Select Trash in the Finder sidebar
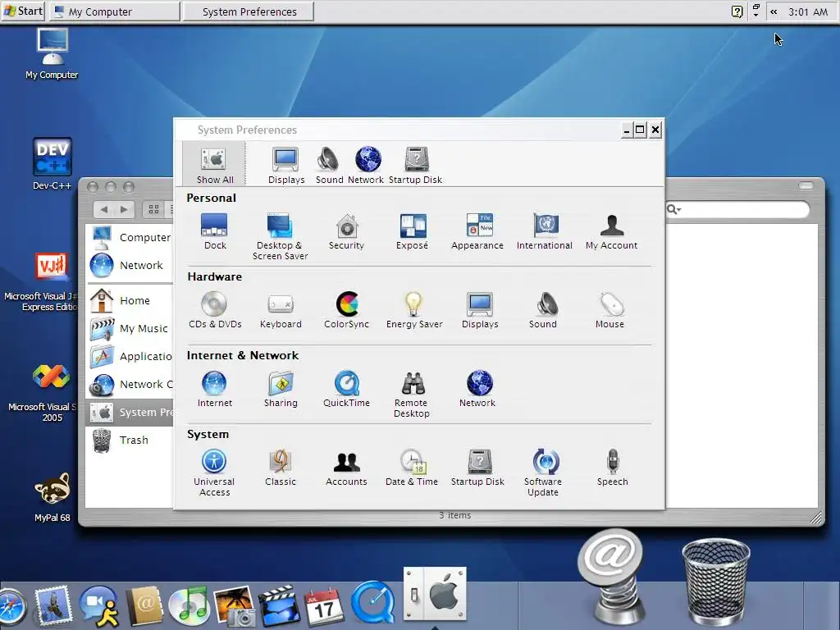The height and width of the screenshot is (630, 840). pyautogui.click(x=130, y=440)
